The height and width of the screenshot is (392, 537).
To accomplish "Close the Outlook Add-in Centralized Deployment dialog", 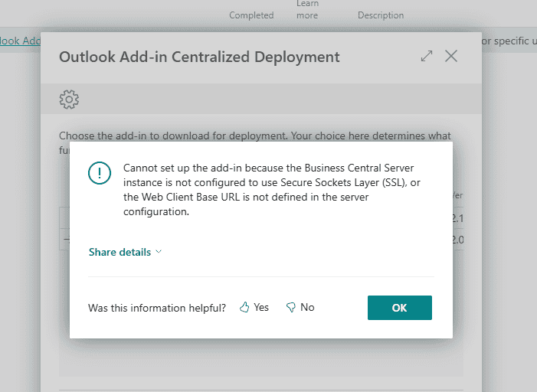I will (451, 56).
